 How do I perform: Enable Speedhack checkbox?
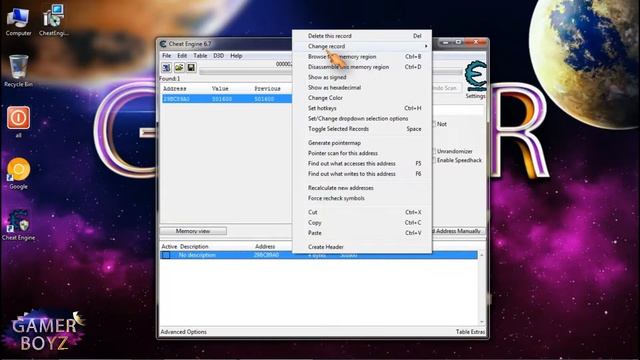coord(434,160)
